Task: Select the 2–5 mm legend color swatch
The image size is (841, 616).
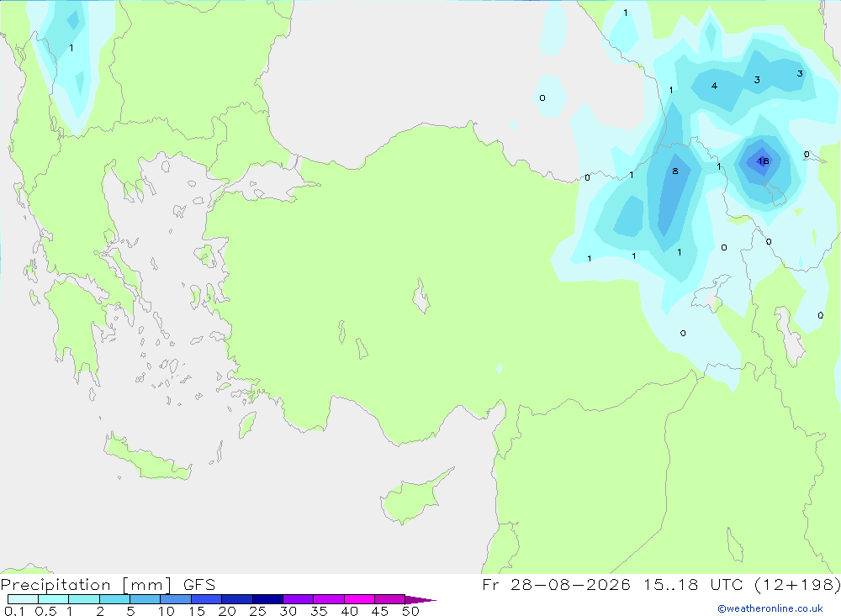Action: tap(114, 599)
